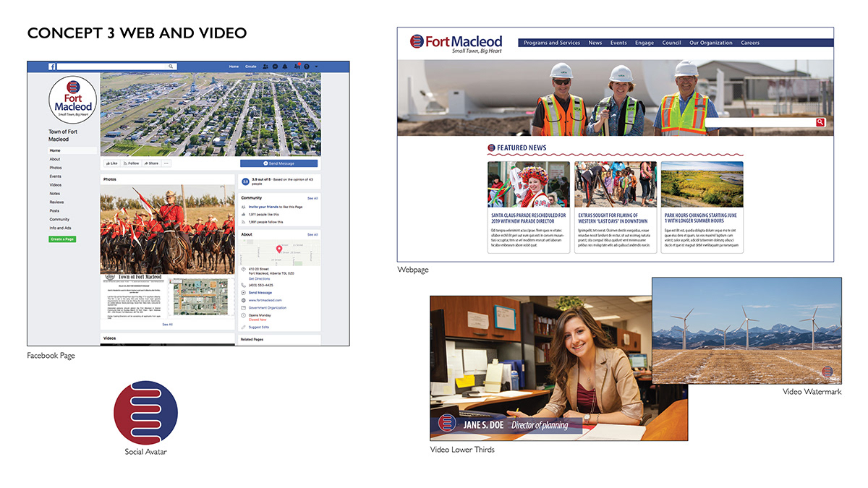
Task: Click the red search magnifier on the webpage banner
Action: (820, 123)
